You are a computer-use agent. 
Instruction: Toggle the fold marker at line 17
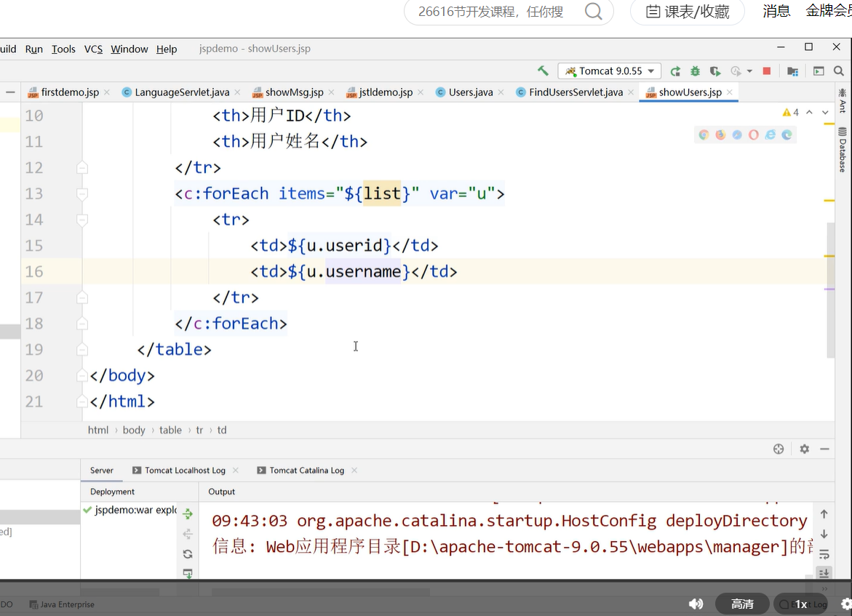(82, 297)
